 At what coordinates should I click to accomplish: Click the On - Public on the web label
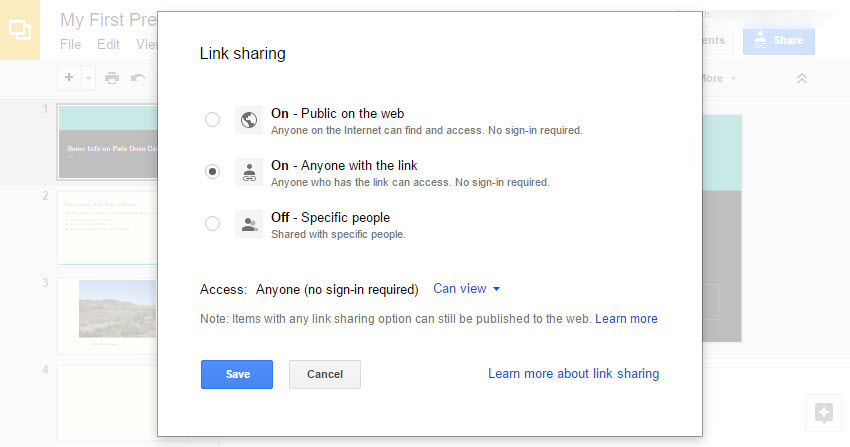click(338, 113)
